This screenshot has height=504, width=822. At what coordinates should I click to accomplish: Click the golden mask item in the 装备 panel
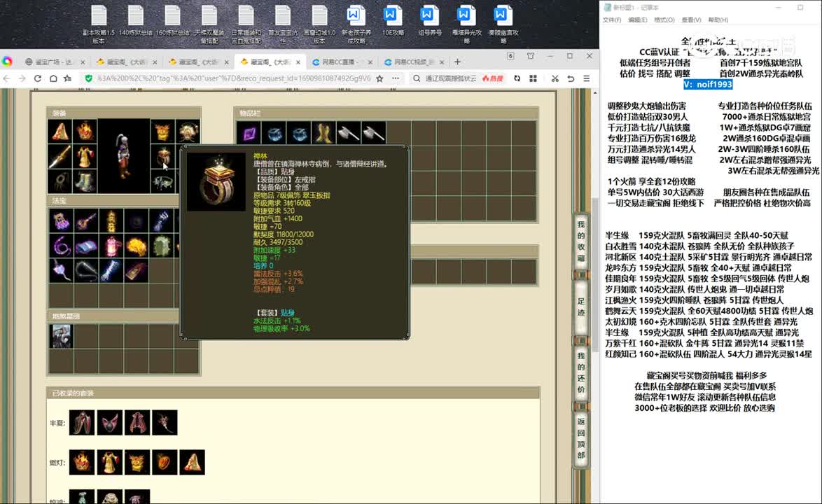162,131
